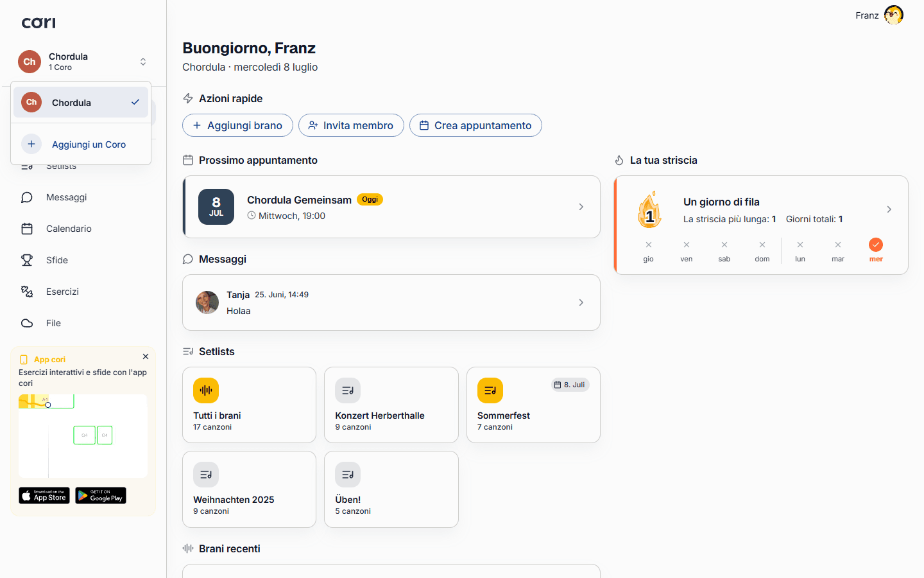Select Chordula in the choir dropdown

click(81, 102)
